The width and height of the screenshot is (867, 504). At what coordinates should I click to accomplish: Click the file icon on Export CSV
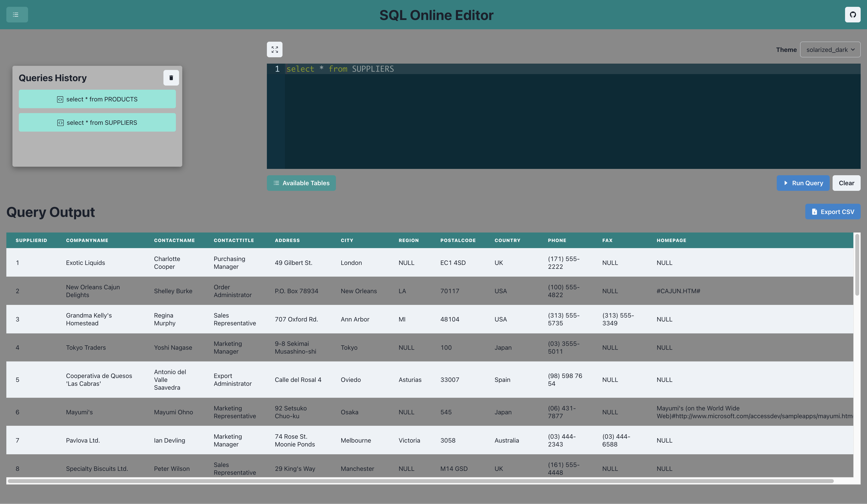pos(814,212)
